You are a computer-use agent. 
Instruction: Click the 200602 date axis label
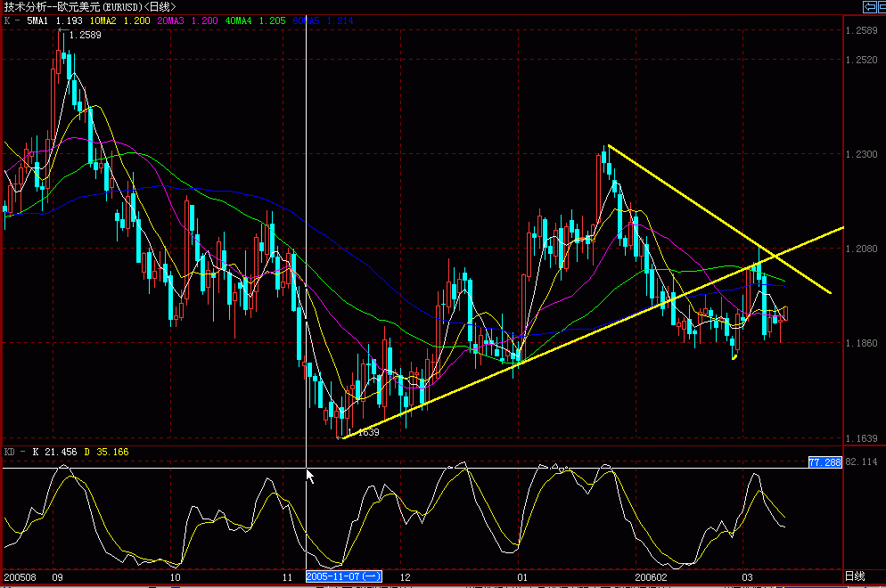(651, 577)
